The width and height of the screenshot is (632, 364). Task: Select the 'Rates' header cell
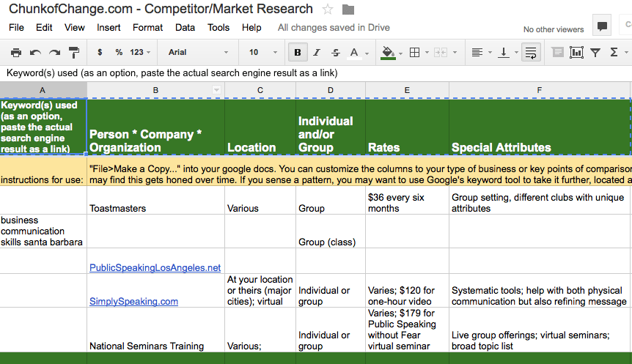(407, 127)
